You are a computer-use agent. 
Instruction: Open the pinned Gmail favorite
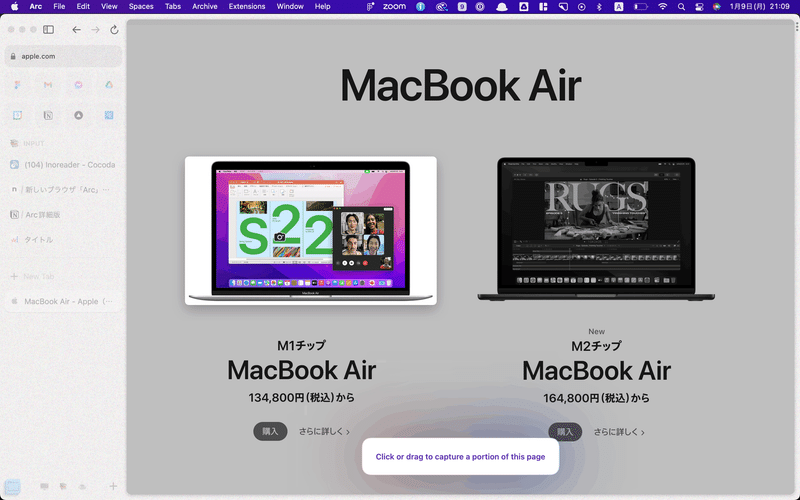point(48,85)
